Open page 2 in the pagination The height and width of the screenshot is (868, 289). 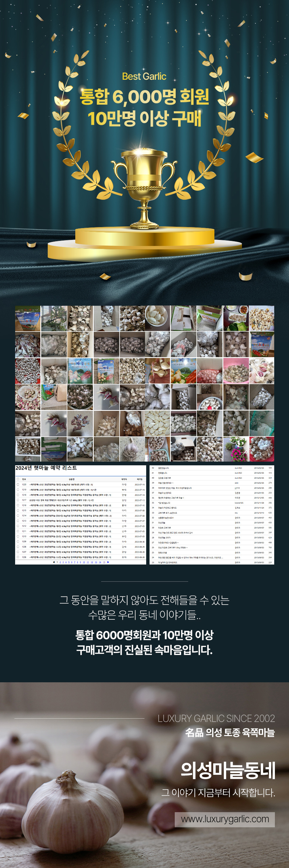click(x=60, y=562)
